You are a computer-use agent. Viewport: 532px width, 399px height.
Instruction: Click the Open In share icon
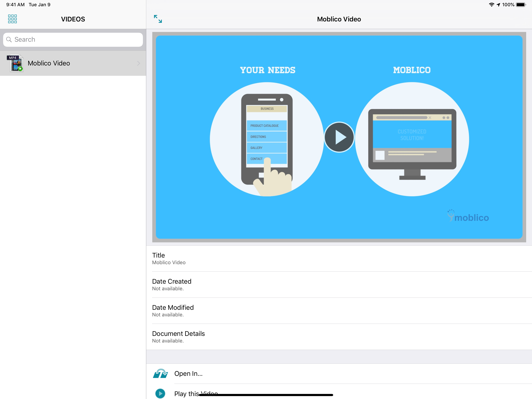click(x=160, y=373)
